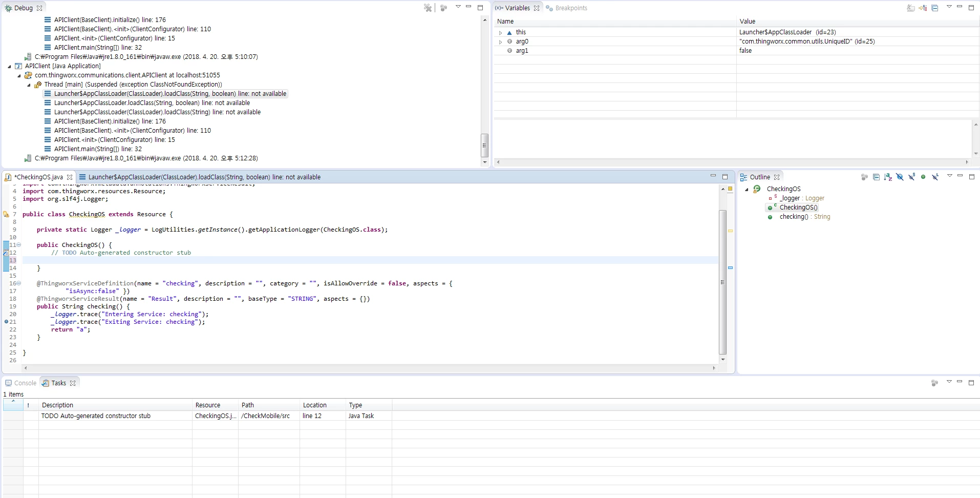Viewport: 980px width, 498px height.
Task: Toggle Hide Fields filter in Outline
Action: tap(900, 177)
